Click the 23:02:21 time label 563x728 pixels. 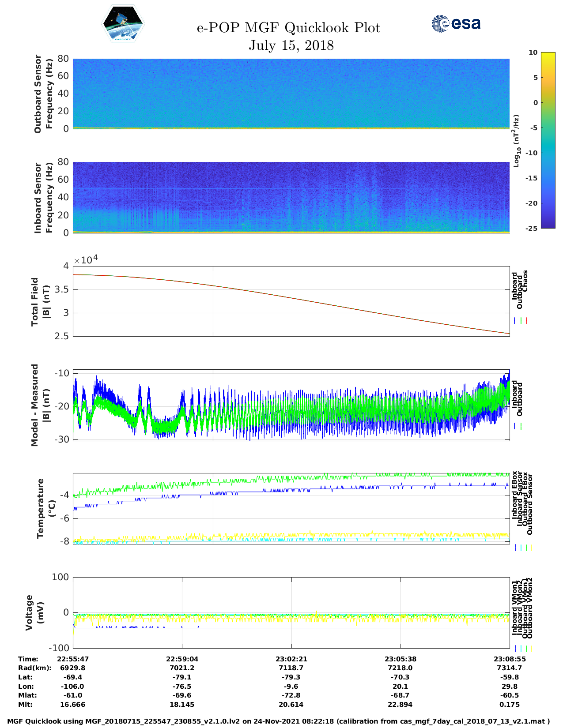tap(291, 659)
